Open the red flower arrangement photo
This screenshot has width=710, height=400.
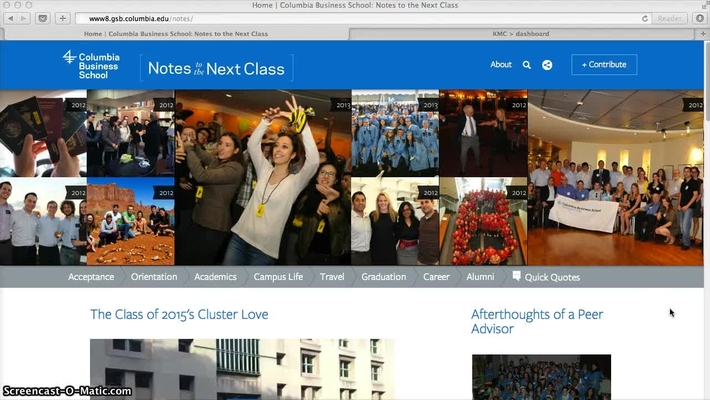pyautogui.click(x=483, y=221)
